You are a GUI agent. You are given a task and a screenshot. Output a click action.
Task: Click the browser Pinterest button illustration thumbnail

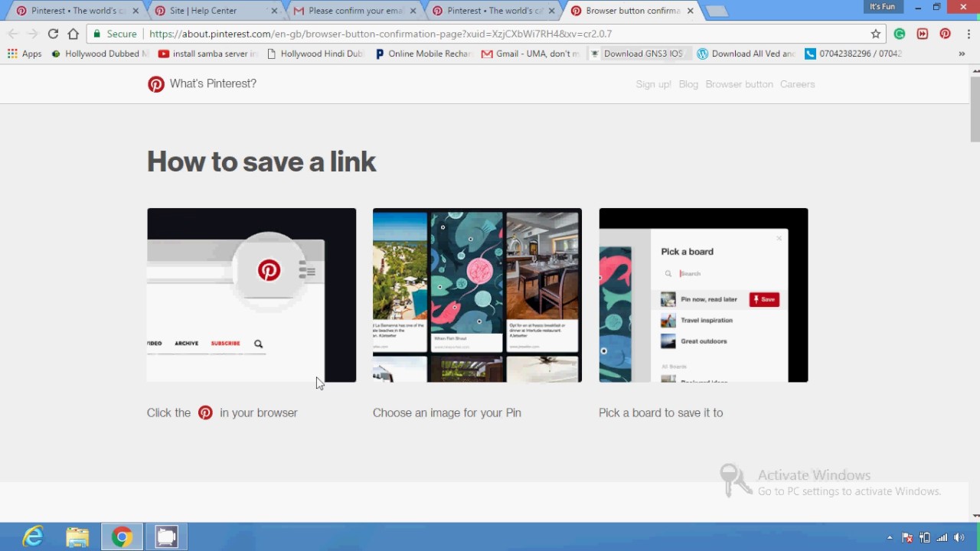251,295
